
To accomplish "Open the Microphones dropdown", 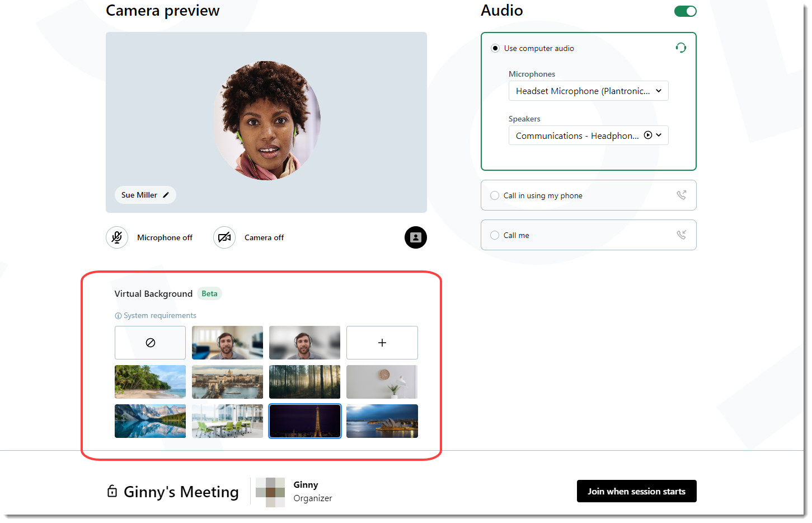I will (588, 91).
